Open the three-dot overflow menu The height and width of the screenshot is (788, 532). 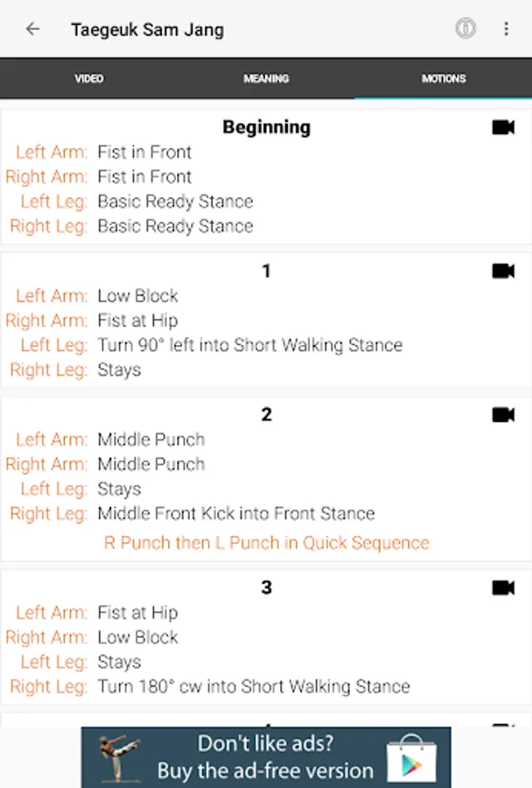[506, 29]
